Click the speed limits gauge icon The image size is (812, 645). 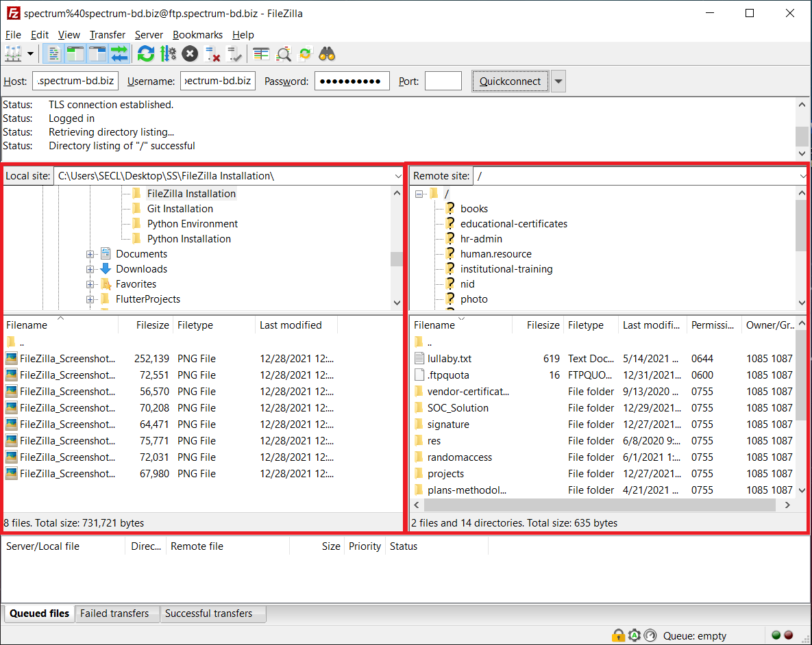(x=651, y=635)
